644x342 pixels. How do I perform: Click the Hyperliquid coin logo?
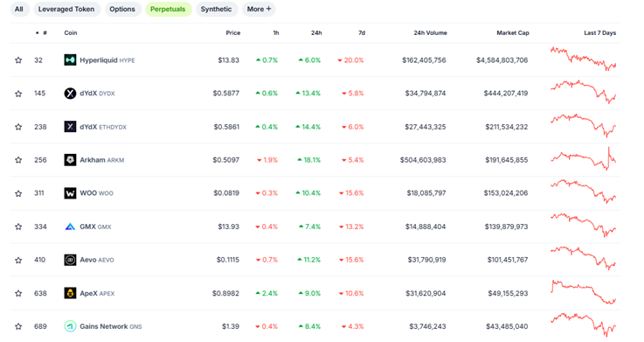tap(70, 60)
